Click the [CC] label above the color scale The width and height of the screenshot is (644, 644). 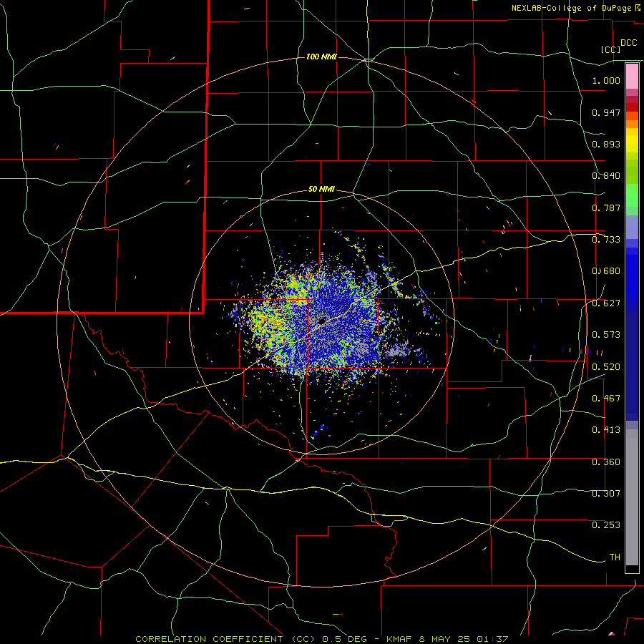point(611,49)
